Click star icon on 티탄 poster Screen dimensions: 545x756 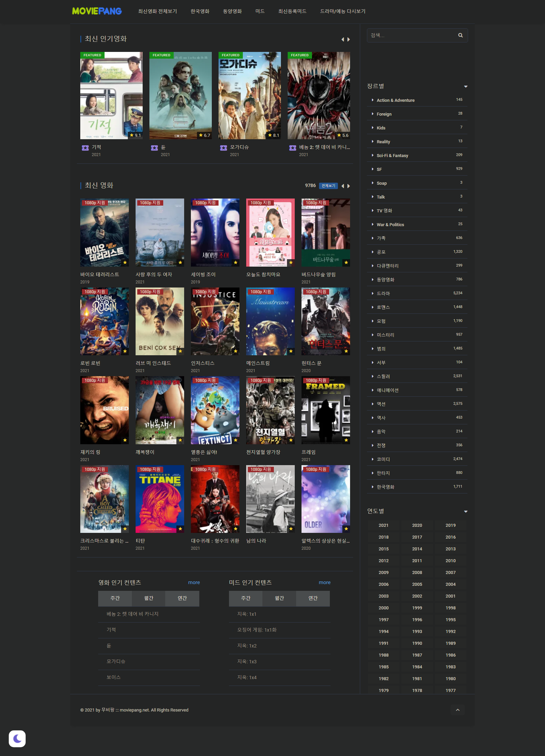[x=180, y=529]
